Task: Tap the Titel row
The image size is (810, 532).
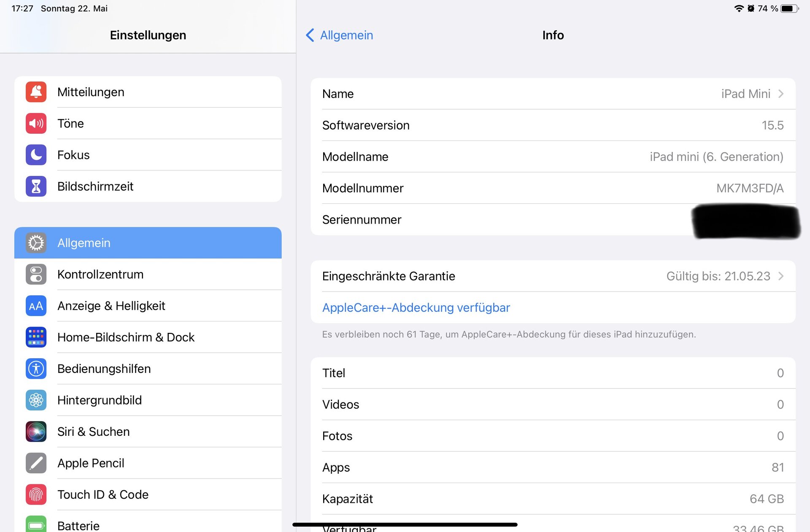Action: [553, 373]
